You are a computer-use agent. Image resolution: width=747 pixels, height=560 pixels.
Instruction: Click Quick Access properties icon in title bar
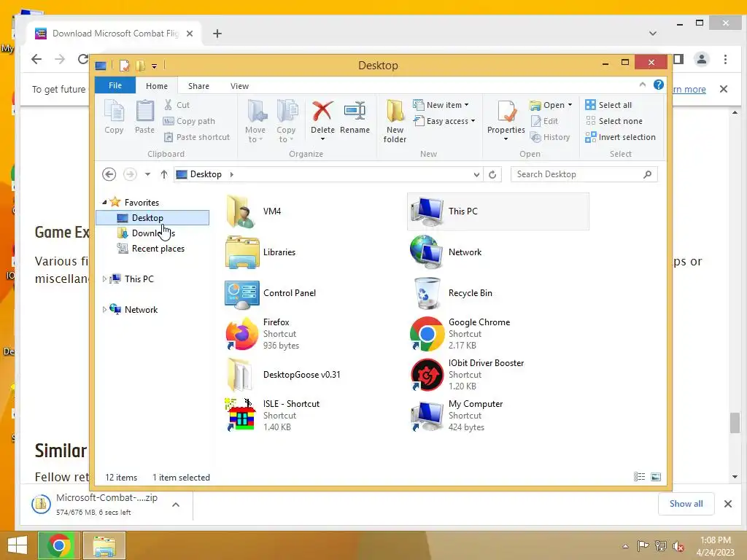click(124, 65)
